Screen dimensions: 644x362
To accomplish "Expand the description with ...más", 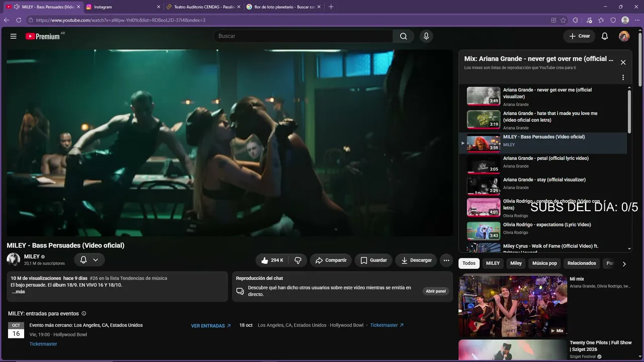I will [x=18, y=292].
